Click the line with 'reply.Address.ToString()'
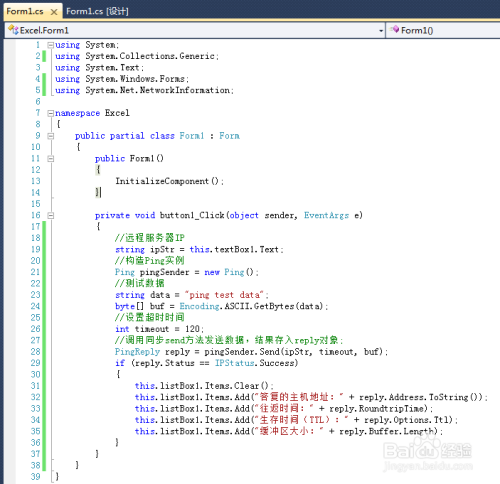This screenshot has height=484, width=500. coord(311,397)
